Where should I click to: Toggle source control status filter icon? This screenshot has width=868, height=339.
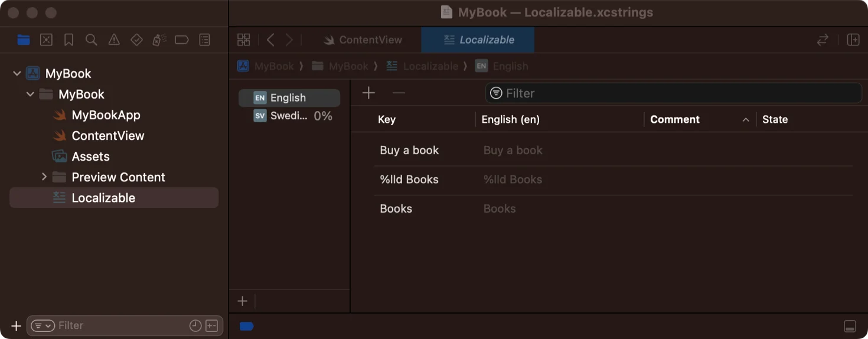tap(212, 325)
